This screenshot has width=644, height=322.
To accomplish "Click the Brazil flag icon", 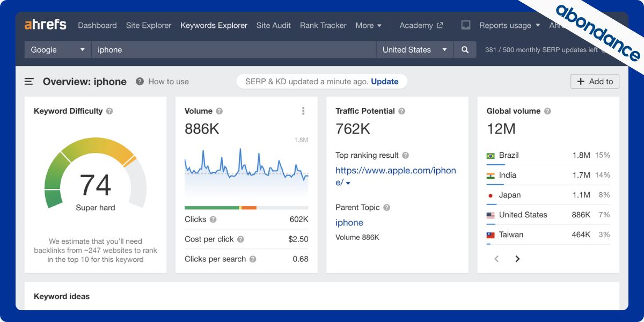I will click(x=491, y=156).
